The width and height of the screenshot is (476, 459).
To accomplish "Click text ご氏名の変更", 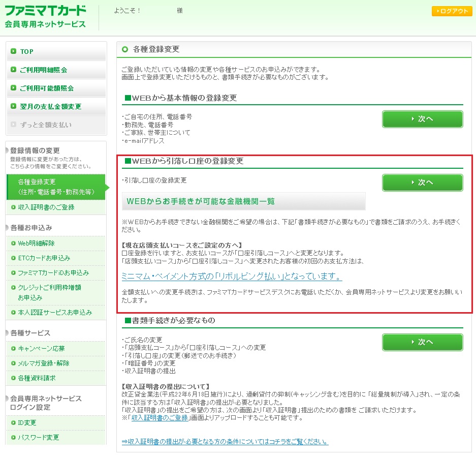I will (143, 340).
